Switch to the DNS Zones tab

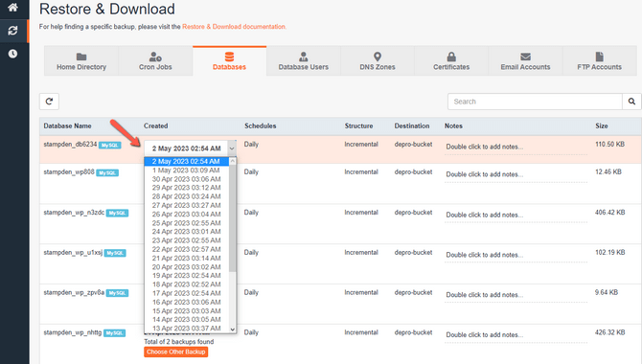(x=378, y=61)
